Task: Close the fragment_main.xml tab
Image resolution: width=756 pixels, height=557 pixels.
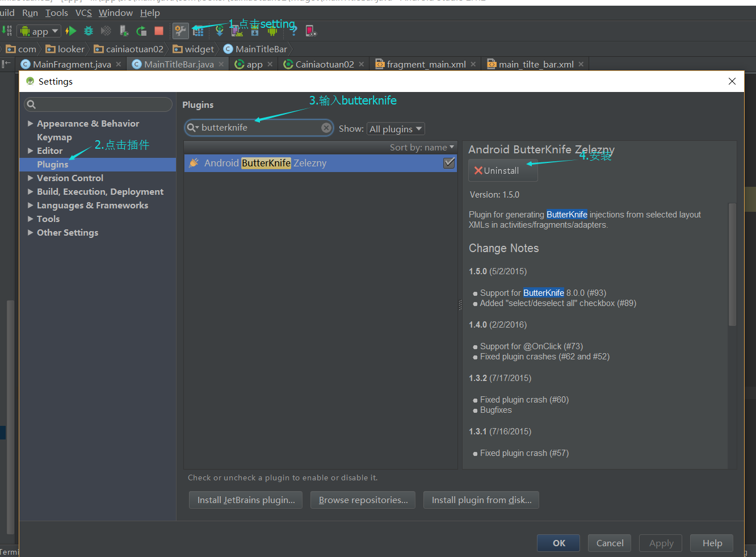Action: tap(473, 64)
